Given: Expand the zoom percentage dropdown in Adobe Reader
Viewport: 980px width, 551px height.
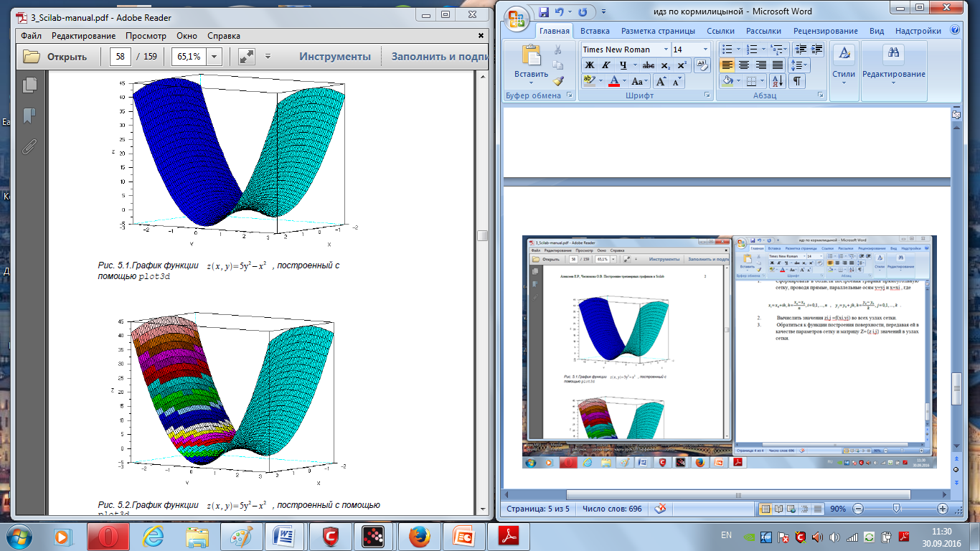Looking at the screenshot, I should coord(215,57).
